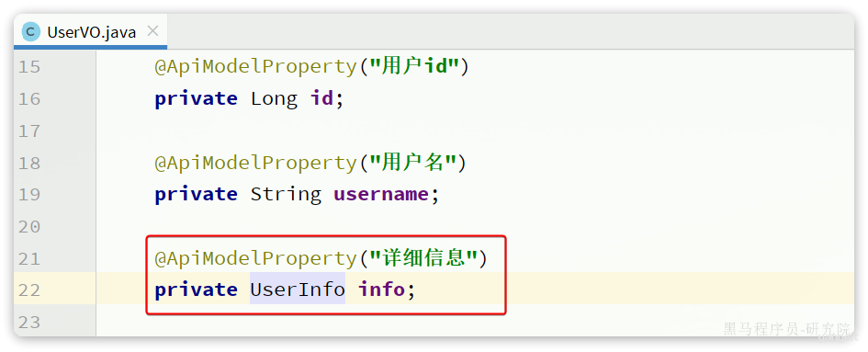Click the id field on line 16
The width and height of the screenshot is (868, 352).
[321, 98]
